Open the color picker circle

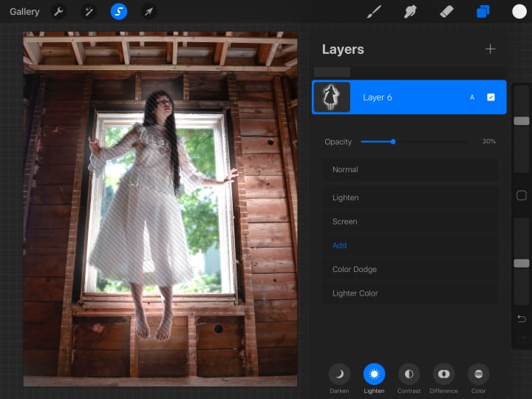519,12
